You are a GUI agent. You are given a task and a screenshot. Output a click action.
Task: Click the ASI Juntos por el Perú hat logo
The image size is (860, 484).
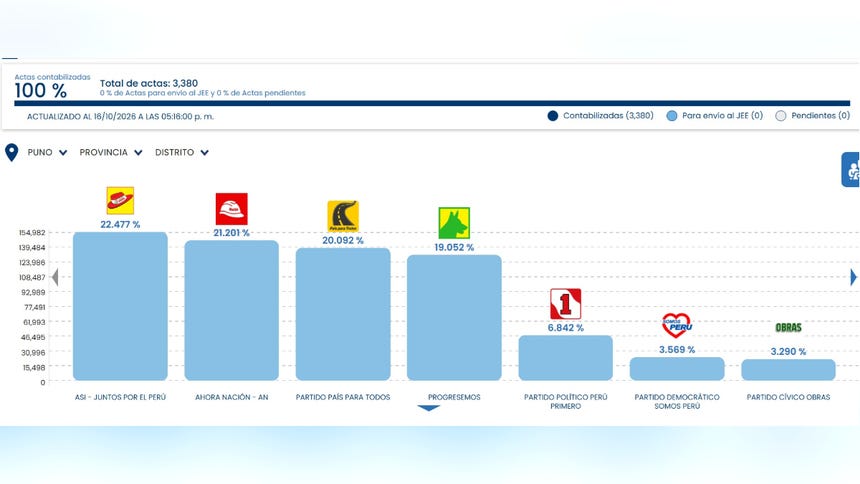(120, 200)
